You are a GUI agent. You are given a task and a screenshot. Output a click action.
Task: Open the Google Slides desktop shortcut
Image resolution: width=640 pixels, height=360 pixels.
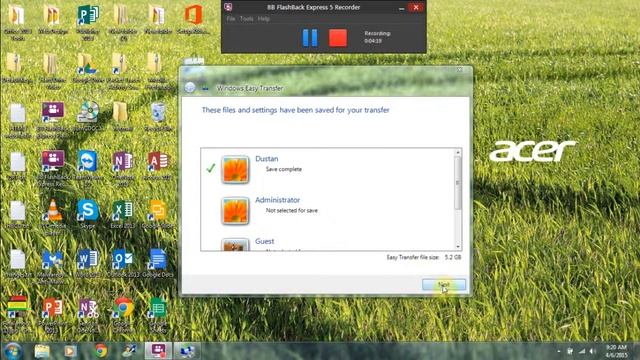click(158, 214)
